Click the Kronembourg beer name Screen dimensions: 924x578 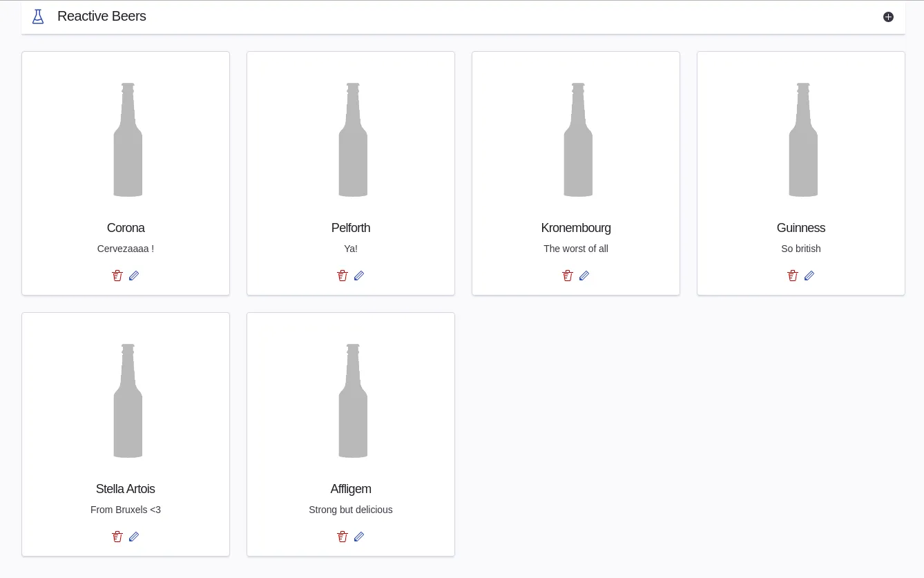(576, 228)
